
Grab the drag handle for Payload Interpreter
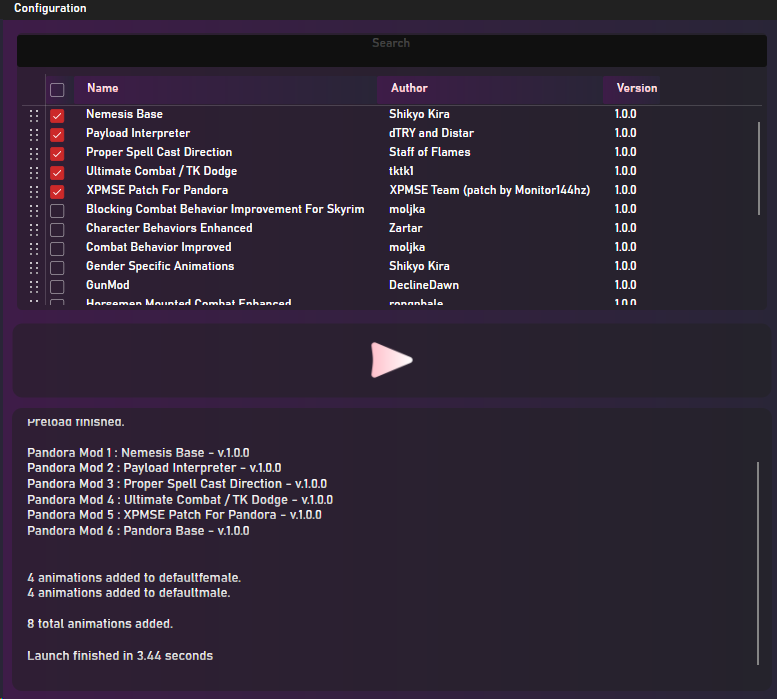click(34, 135)
